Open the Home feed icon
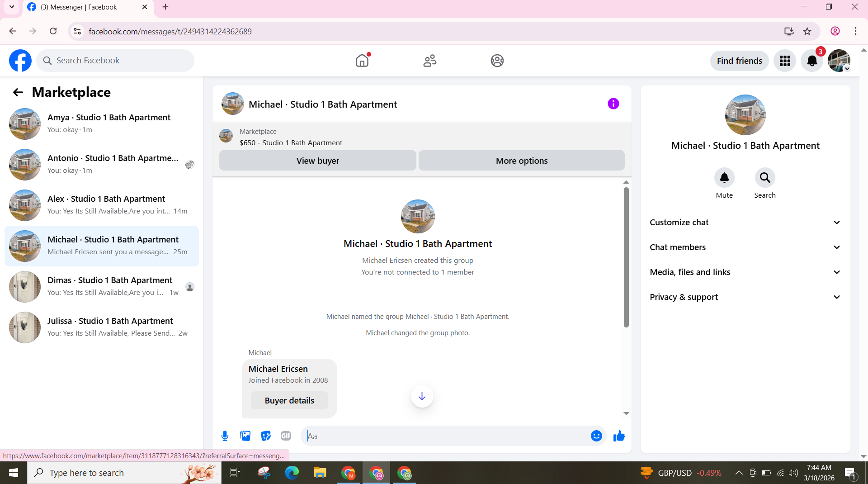This screenshot has width=868, height=484. pyautogui.click(x=362, y=61)
